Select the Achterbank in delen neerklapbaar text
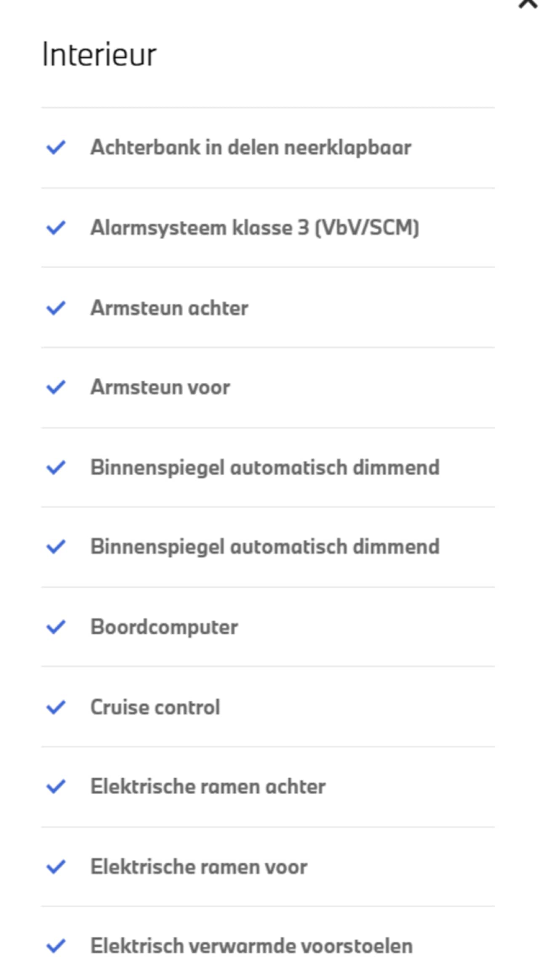539x980 pixels. [251, 147]
